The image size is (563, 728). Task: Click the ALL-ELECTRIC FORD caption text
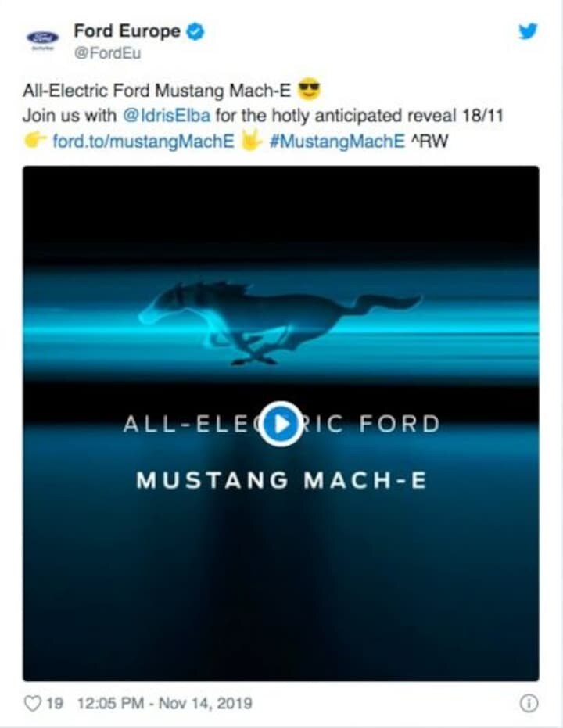281,424
